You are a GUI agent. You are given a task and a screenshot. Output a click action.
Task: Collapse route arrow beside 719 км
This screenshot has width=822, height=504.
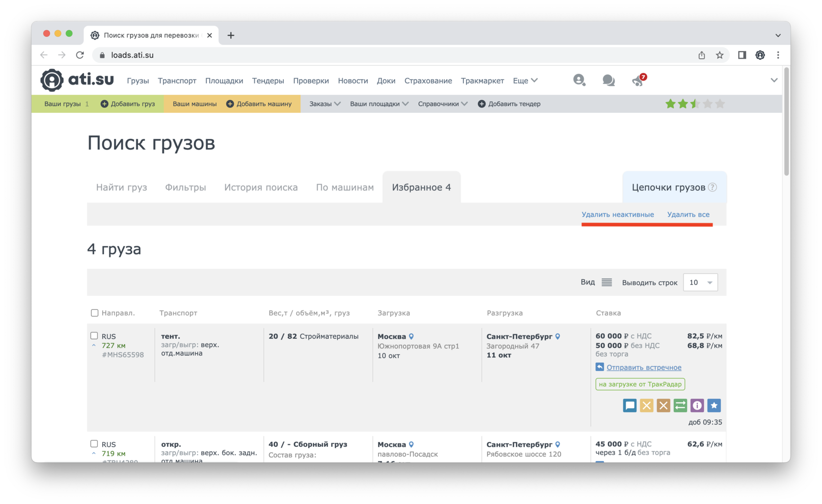coord(94,454)
